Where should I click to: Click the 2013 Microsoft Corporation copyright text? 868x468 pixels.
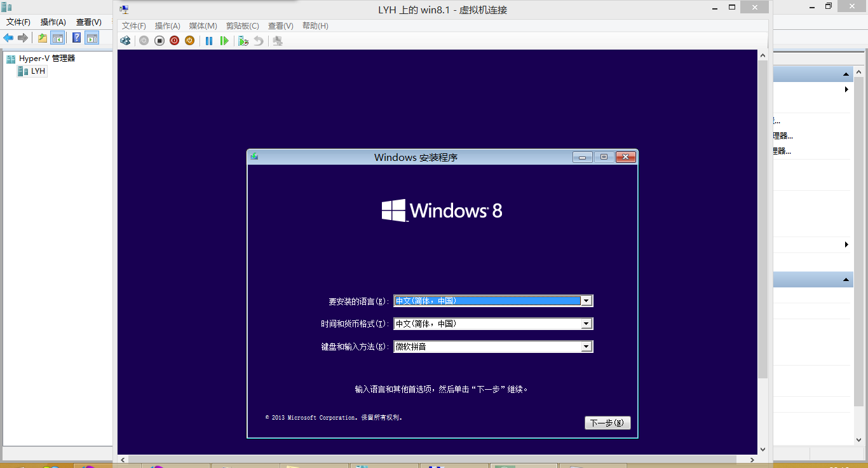pyautogui.click(x=334, y=418)
